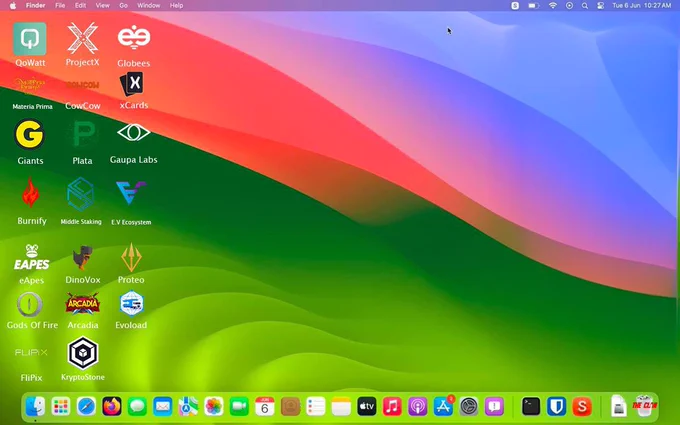Open Reminders from the dock
This screenshot has height=425, width=680.
click(x=316, y=406)
